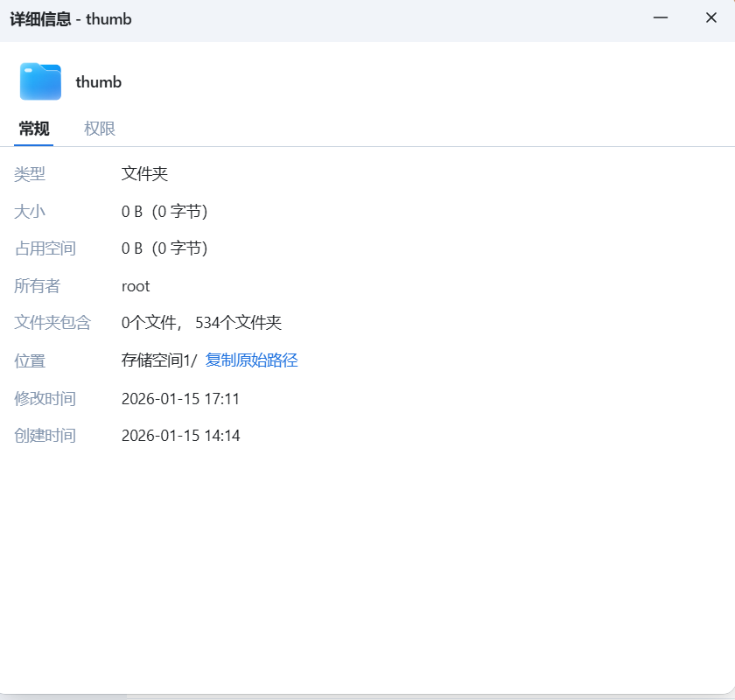Click the 创建时间 timestamp 2026-01-15 14:14
The height and width of the screenshot is (700, 735).
tap(181, 435)
